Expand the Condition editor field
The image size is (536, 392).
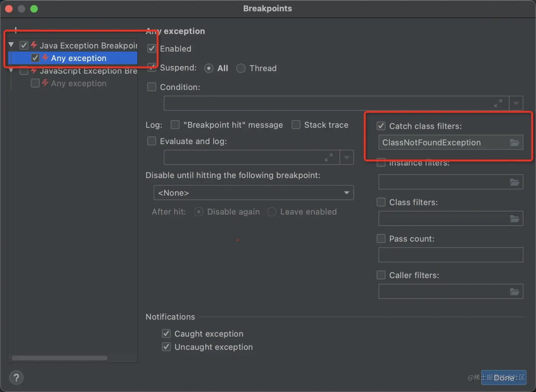498,103
